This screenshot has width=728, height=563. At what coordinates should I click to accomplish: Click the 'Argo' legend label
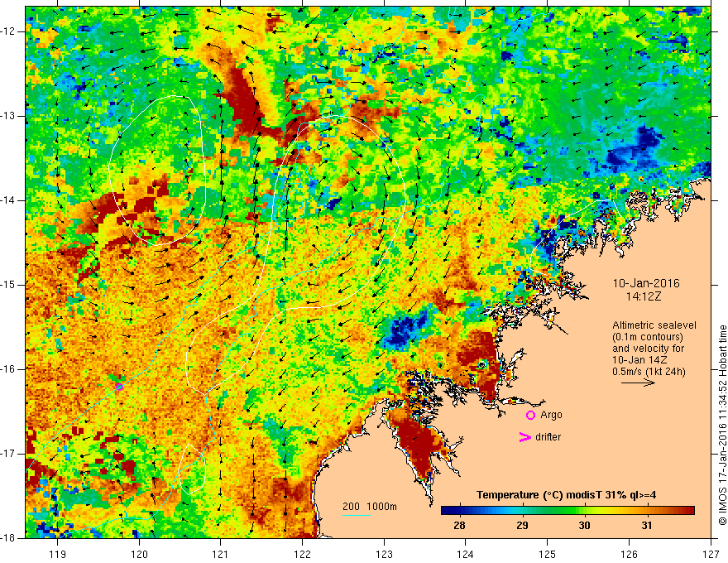(x=551, y=415)
